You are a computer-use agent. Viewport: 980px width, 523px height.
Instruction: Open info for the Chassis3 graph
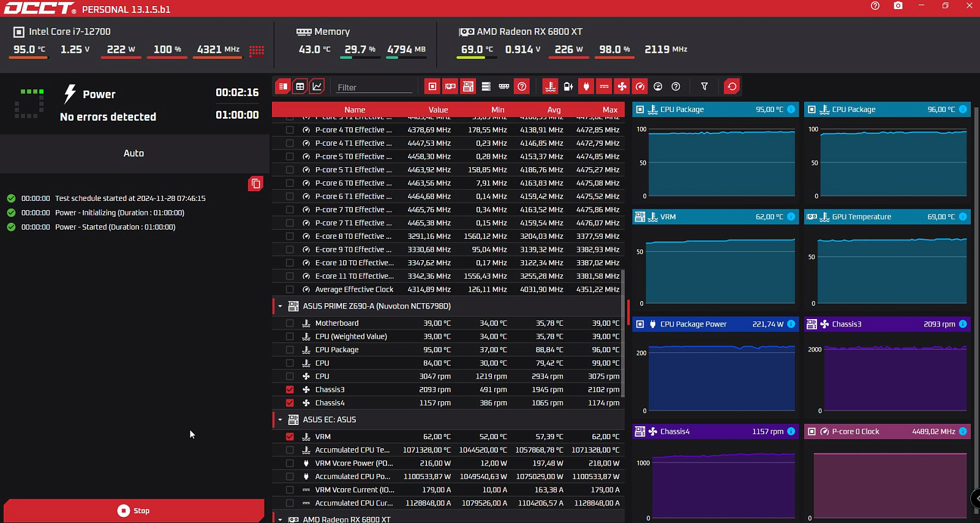point(963,324)
